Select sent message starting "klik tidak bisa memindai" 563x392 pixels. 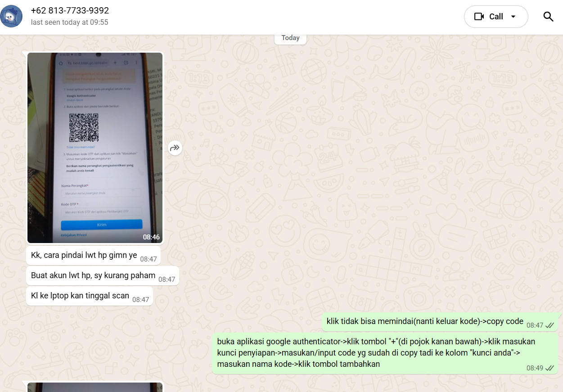424,321
